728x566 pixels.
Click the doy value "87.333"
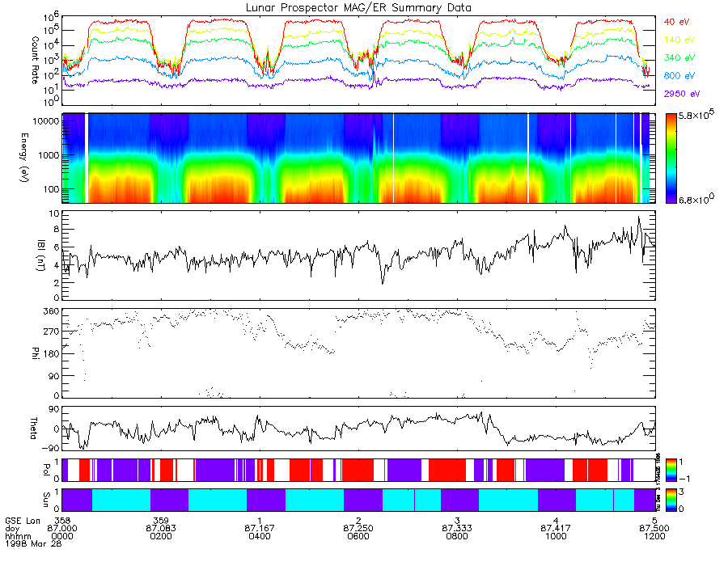click(x=457, y=529)
